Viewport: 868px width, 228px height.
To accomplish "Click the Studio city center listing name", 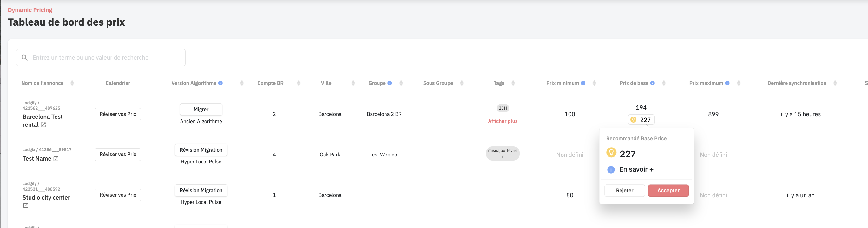I will tap(46, 197).
